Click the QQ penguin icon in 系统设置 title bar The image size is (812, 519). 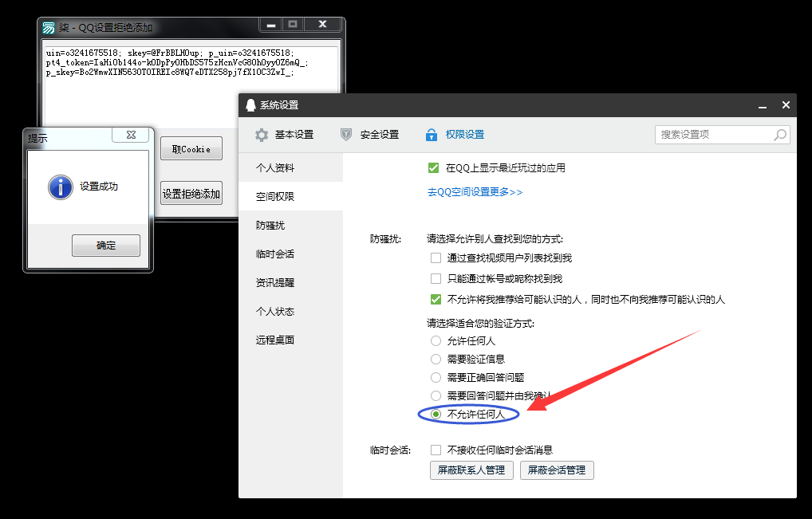coord(250,105)
